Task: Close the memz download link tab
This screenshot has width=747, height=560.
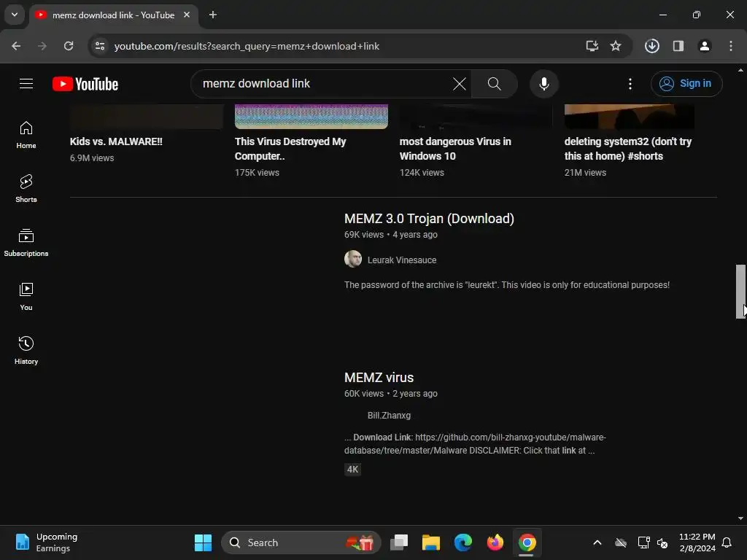Action: pyautogui.click(x=187, y=15)
